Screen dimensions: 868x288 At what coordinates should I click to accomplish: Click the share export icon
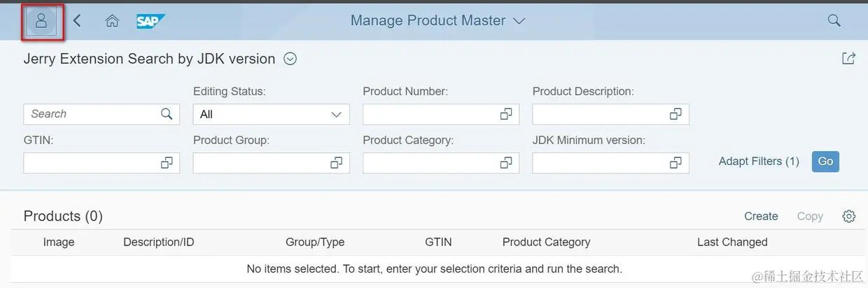coord(848,59)
